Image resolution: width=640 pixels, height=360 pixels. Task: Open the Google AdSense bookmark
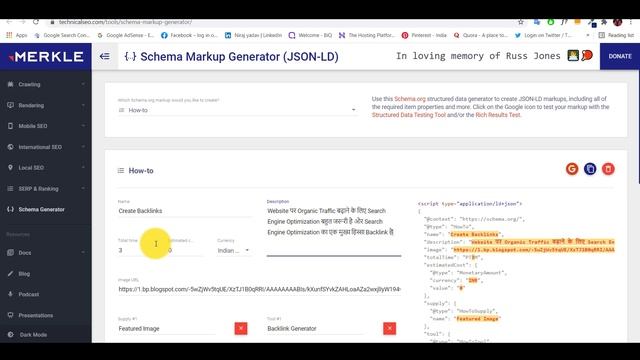(x=126, y=36)
